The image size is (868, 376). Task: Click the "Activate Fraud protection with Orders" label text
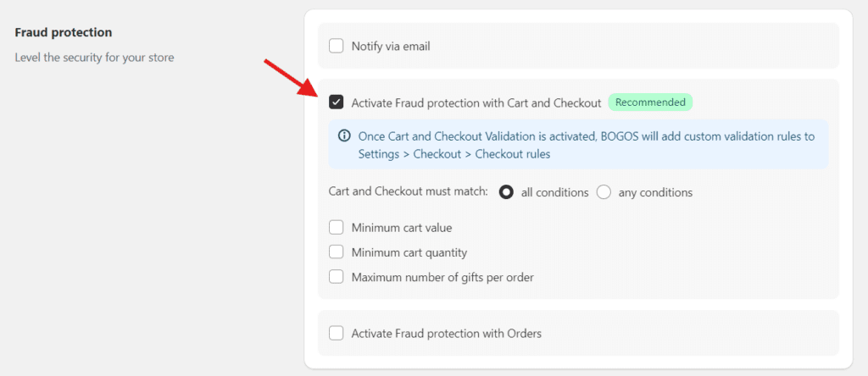(446, 333)
